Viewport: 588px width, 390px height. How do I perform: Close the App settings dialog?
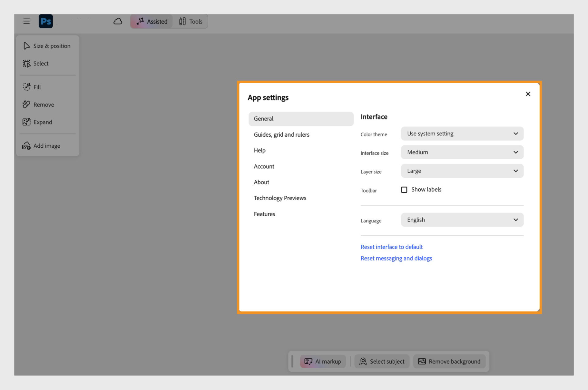coord(528,94)
